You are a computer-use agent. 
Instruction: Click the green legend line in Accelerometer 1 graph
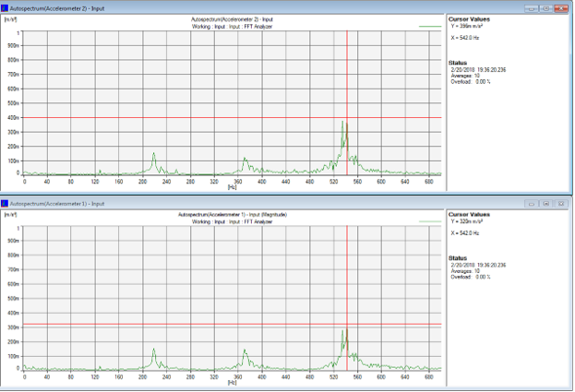coord(429,222)
